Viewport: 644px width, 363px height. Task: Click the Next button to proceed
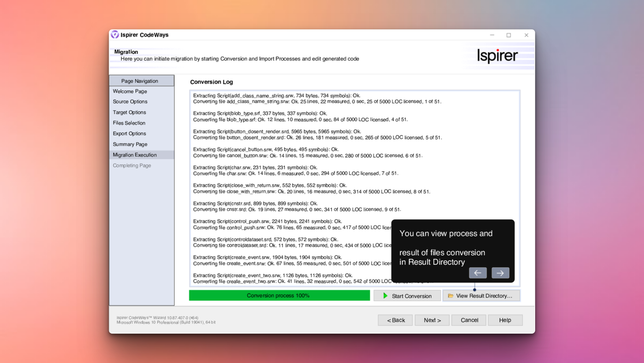[x=432, y=320]
